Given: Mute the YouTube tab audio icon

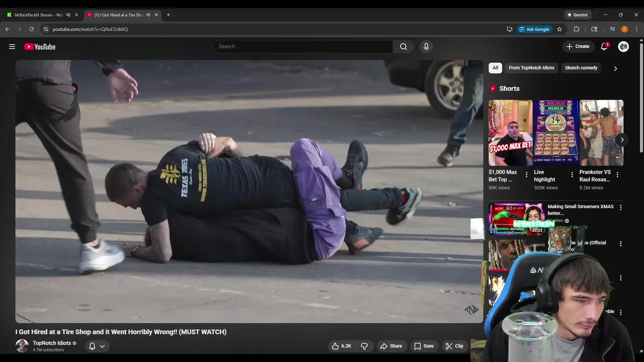Looking at the screenshot, I should point(148,15).
